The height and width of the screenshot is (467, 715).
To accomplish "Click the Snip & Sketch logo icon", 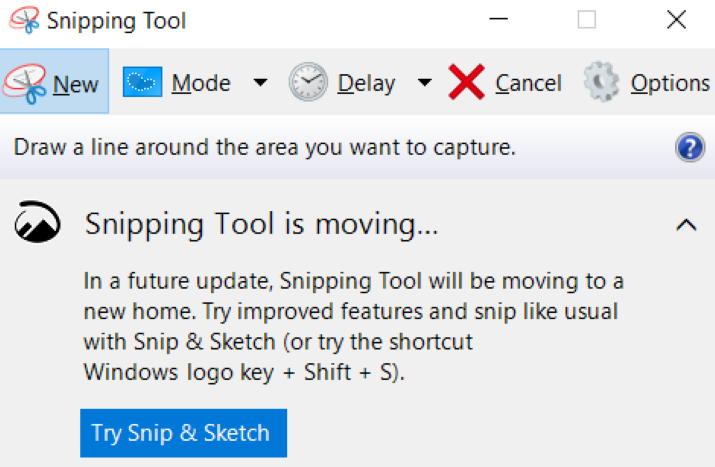I will click(37, 222).
